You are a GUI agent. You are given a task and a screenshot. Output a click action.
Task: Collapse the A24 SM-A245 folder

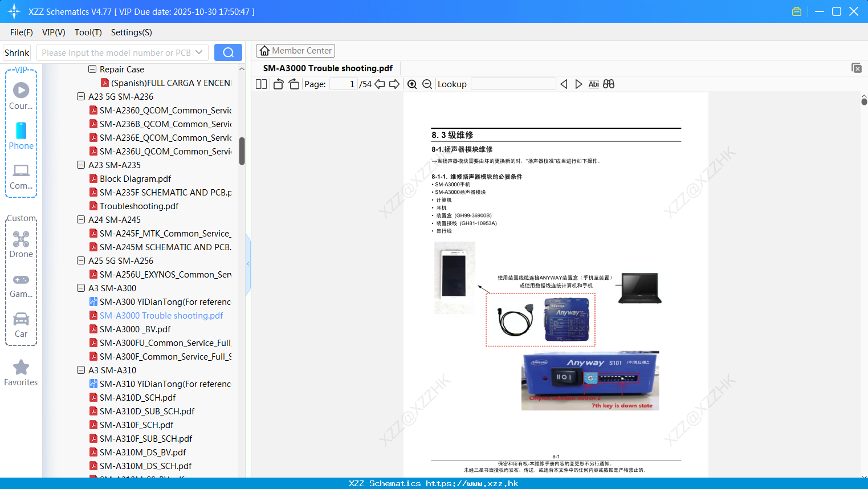point(81,219)
